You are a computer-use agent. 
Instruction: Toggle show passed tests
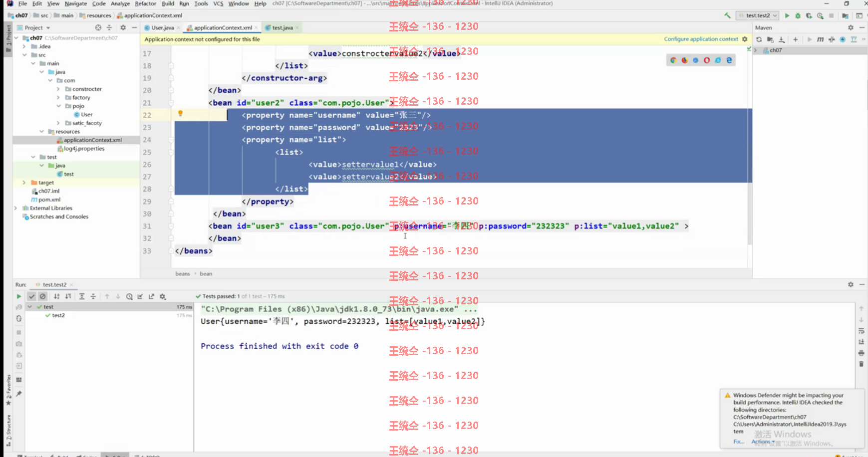(32, 296)
